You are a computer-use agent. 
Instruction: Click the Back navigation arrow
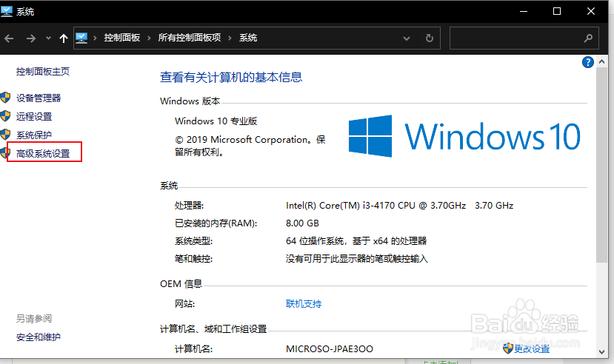(x=9, y=38)
